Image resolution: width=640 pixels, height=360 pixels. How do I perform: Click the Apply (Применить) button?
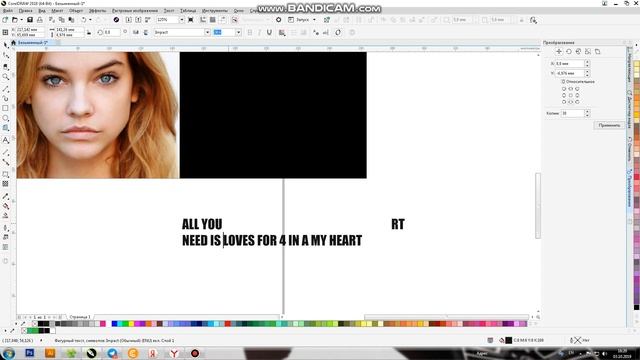609,125
